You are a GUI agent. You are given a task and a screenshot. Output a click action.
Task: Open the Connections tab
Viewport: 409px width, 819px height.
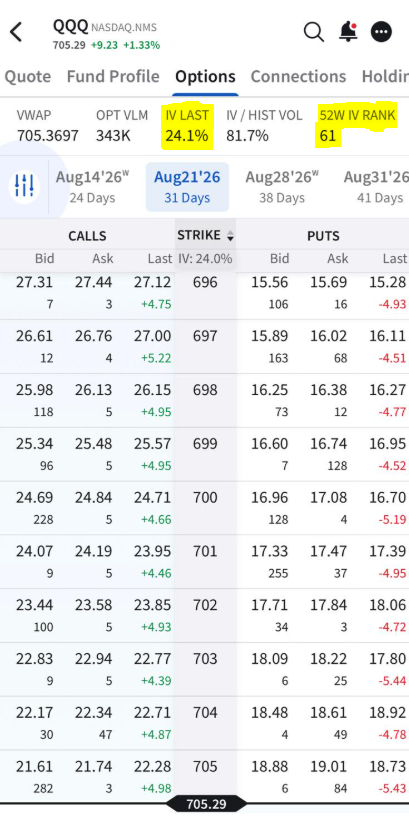298,76
